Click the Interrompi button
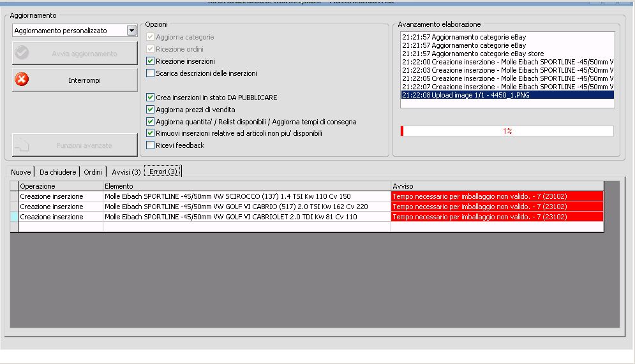Screen dimensions: 635x364 pos(75,80)
